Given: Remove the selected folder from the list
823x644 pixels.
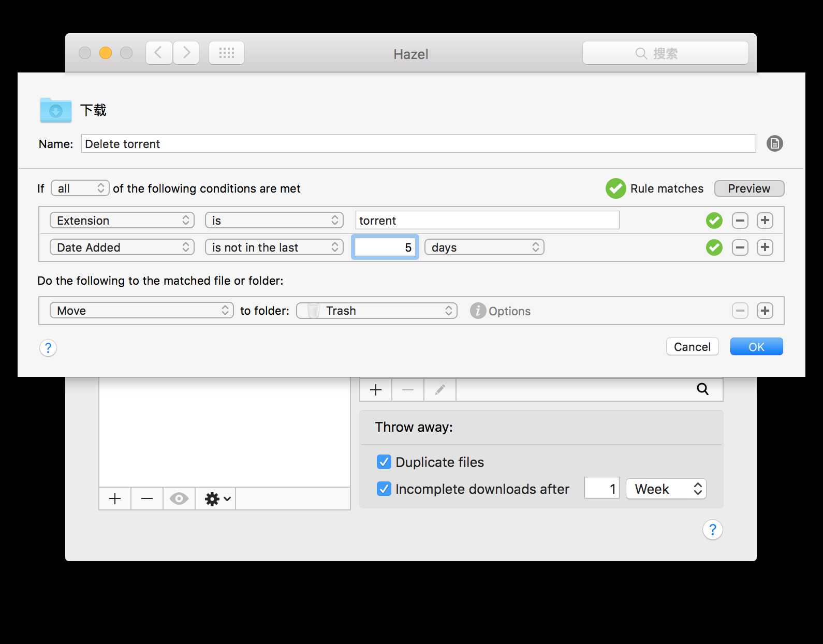Looking at the screenshot, I should (147, 499).
